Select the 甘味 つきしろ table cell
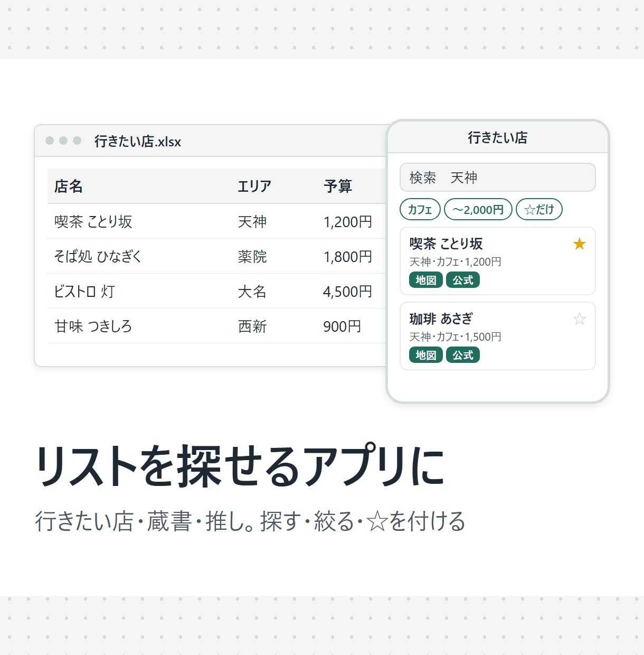This screenshot has height=655, width=644. click(x=93, y=326)
